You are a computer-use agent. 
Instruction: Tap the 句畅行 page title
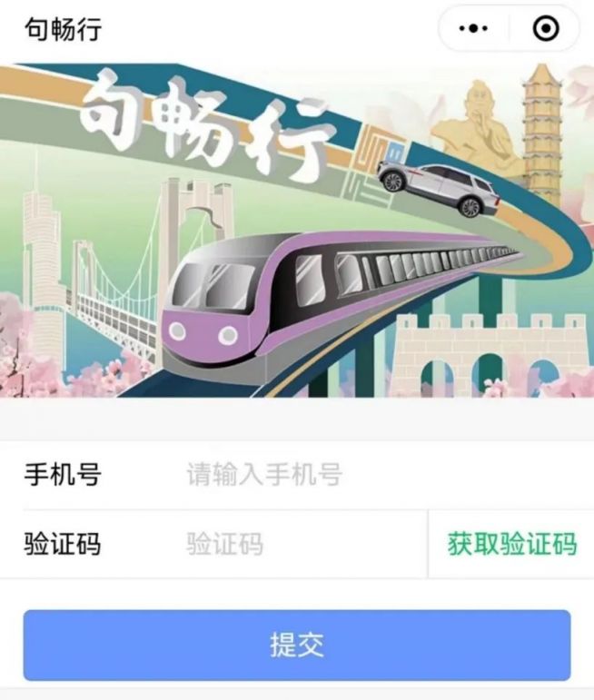point(63,29)
